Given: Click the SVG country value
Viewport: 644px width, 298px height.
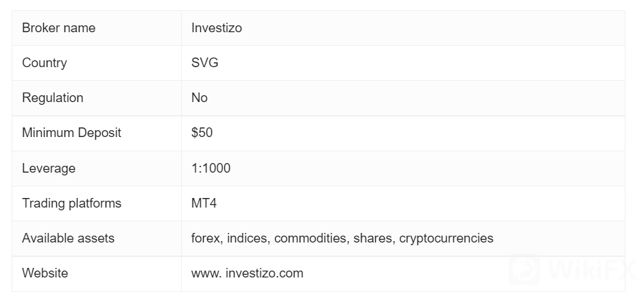Looking at the screenshot, I should click(x=204, y=63).
